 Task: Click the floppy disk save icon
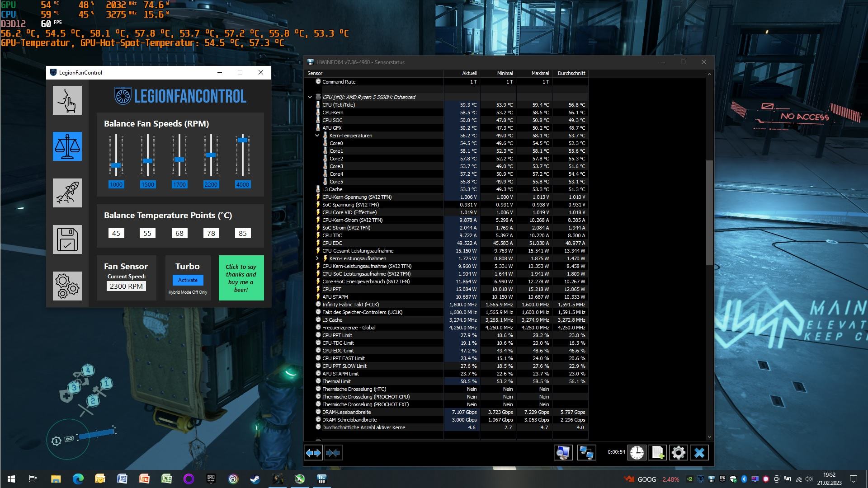click(x=67, y=239)
